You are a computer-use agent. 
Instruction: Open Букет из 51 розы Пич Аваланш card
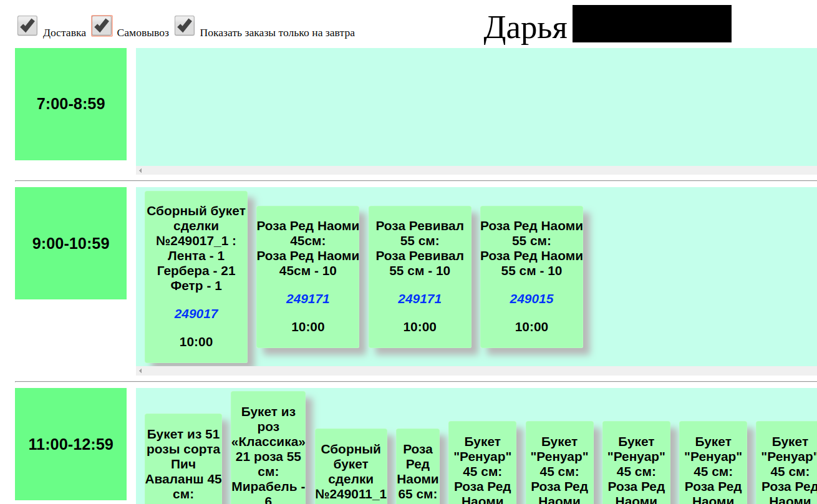pyautogui.click(x=183, y=460)
